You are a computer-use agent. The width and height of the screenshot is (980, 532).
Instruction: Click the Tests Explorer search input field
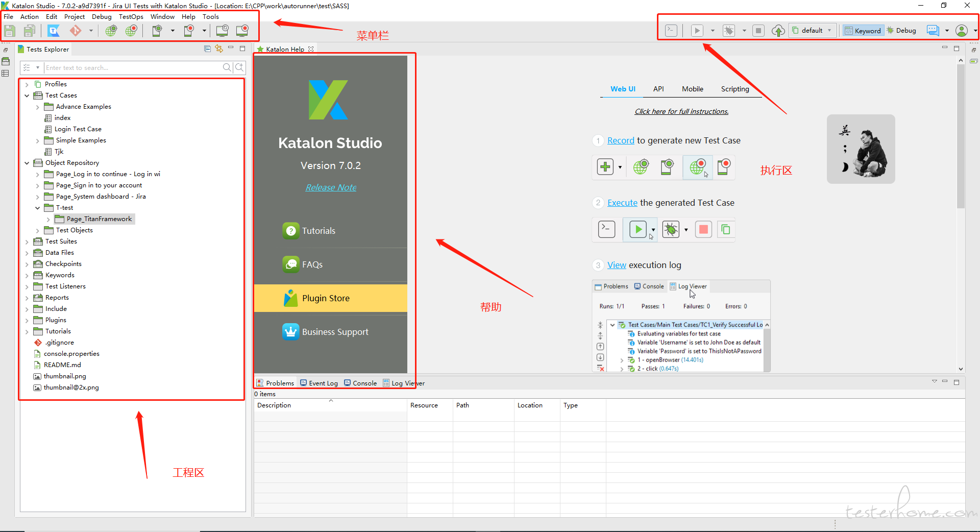coord(133,67)
